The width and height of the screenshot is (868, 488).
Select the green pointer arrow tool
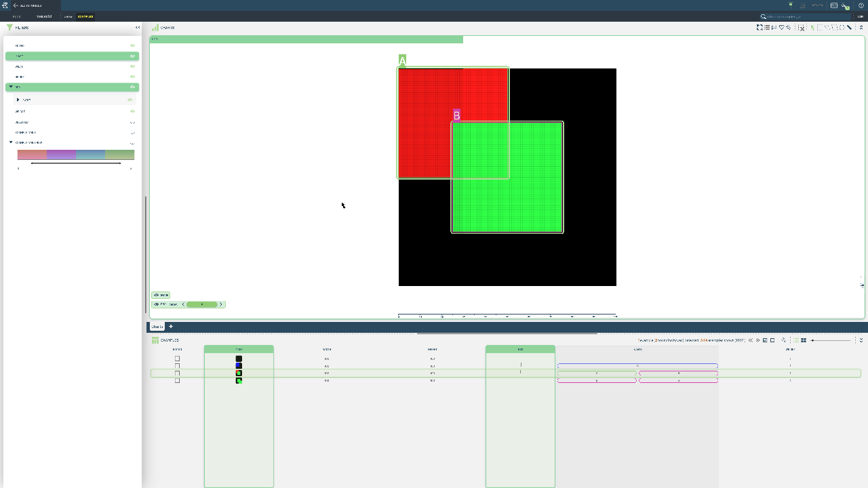pos(812,28)
